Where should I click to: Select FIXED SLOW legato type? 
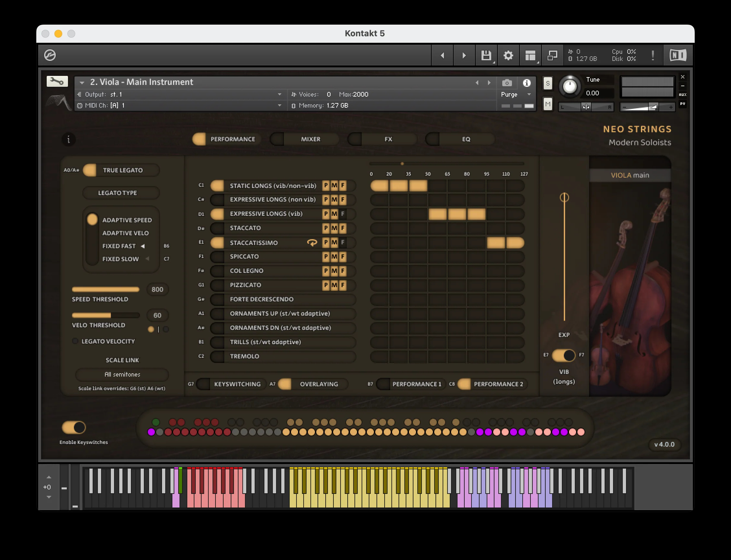(120, 259)
